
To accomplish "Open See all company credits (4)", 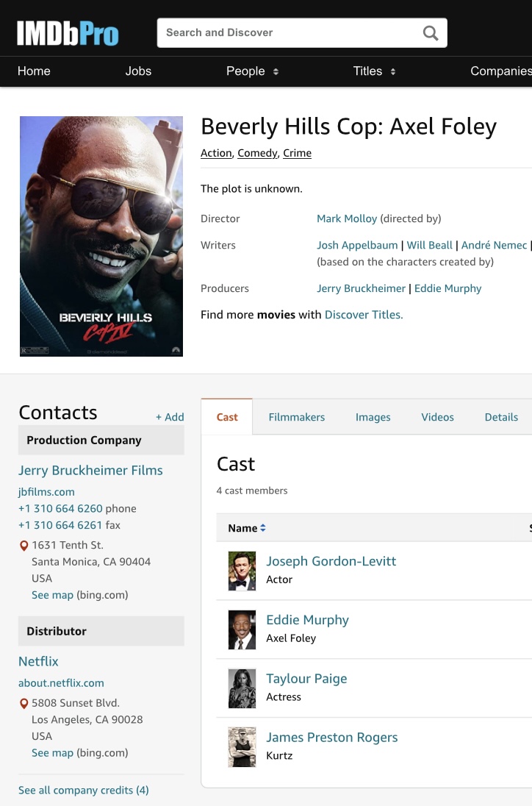I will tap(84, 790).
